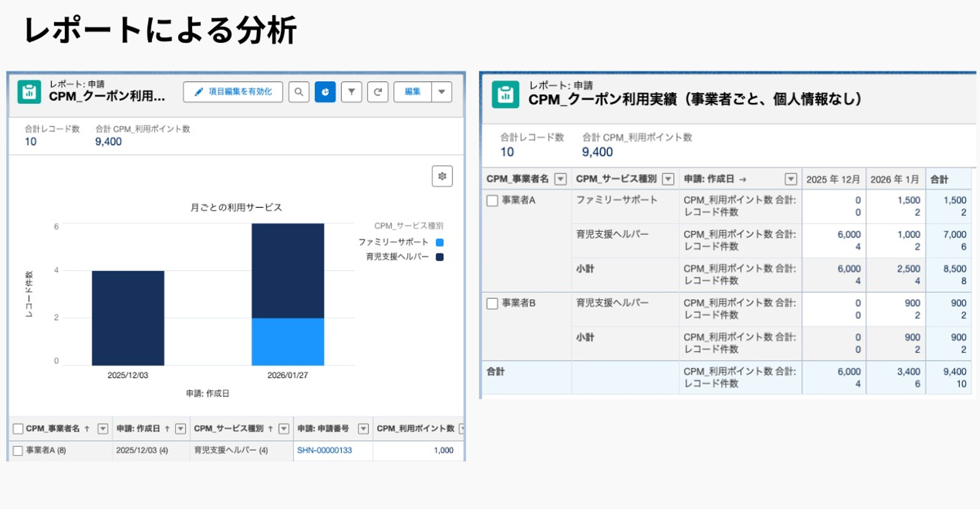This screenshot has height=509, width=980.
Task: Toggle the chart display icon in left report
Action: pyautogui.click(x=325, y=92)
